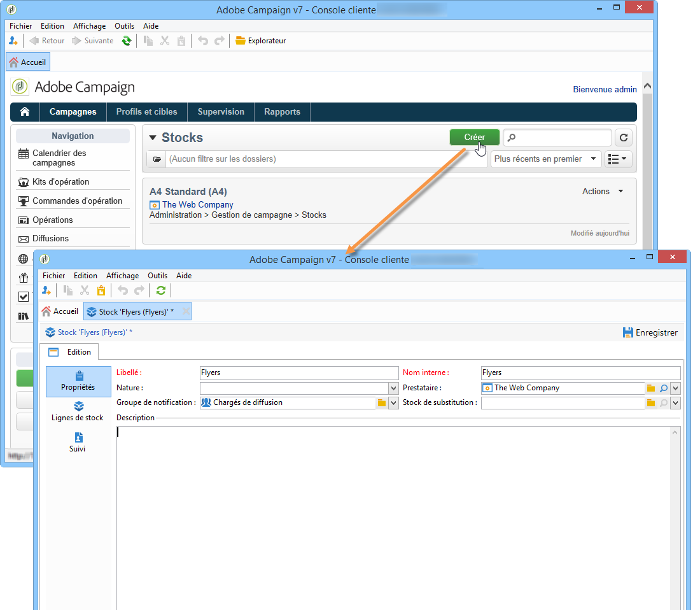
Task: Select the Suivi section
Action: (x=77, y=443)
